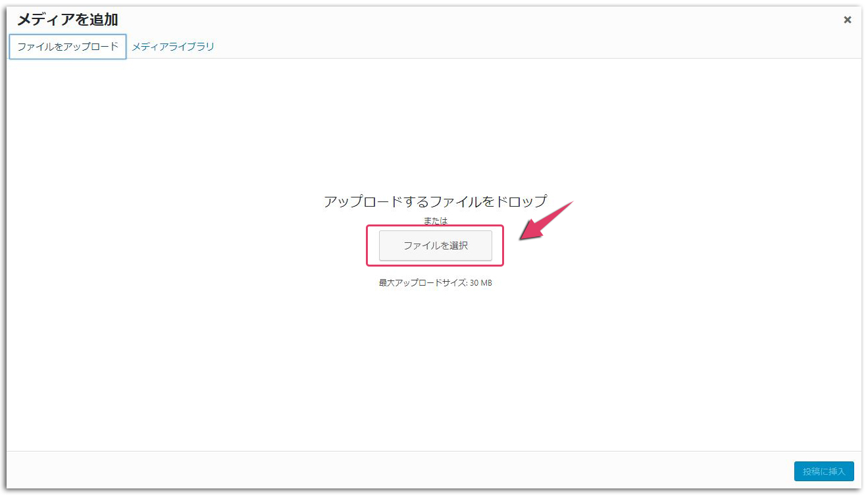This screenshot has width=868, height=495.
Task: Click the メディアを追加 dialog title
Action: tap(67, 20)
